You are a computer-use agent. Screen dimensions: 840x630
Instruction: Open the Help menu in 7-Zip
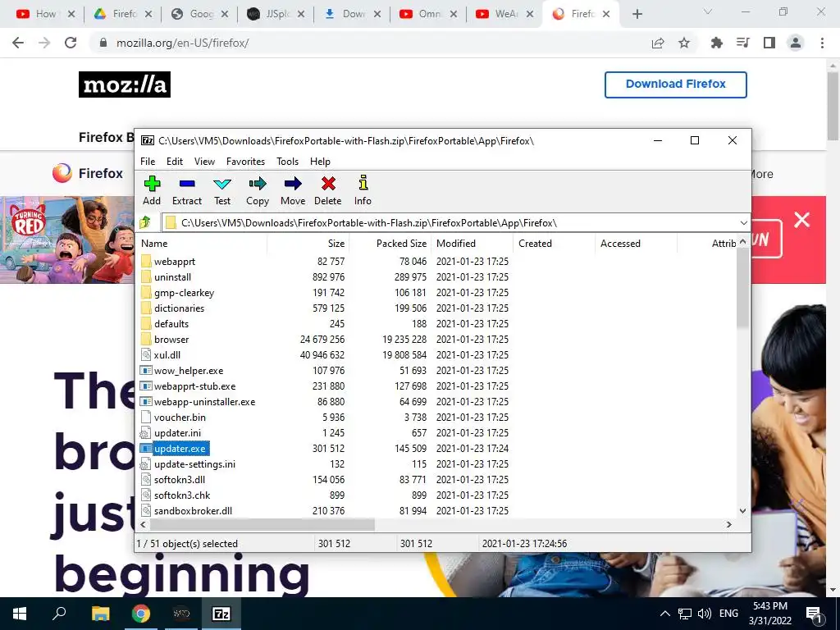coord(321,162)
